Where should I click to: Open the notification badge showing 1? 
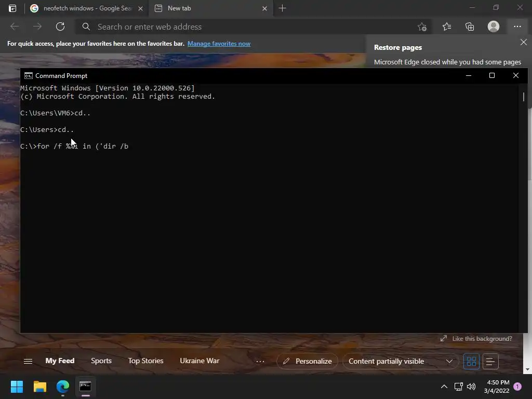(517, 387)
